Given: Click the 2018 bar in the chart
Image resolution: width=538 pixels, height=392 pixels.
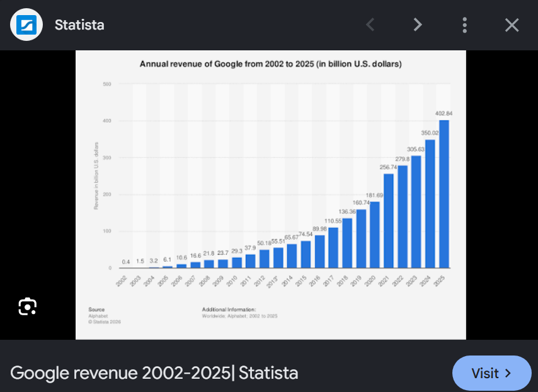Looking at the screenshot, I should tap(347, 243).
